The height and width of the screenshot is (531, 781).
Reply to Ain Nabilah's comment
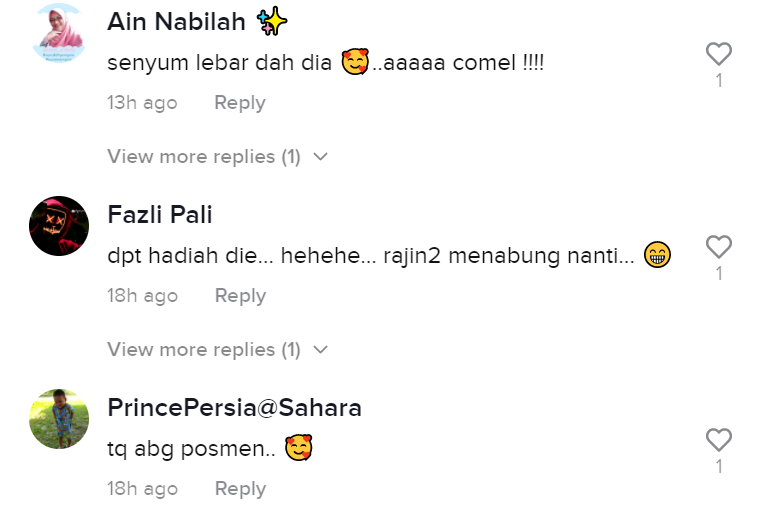click(240, 103)
